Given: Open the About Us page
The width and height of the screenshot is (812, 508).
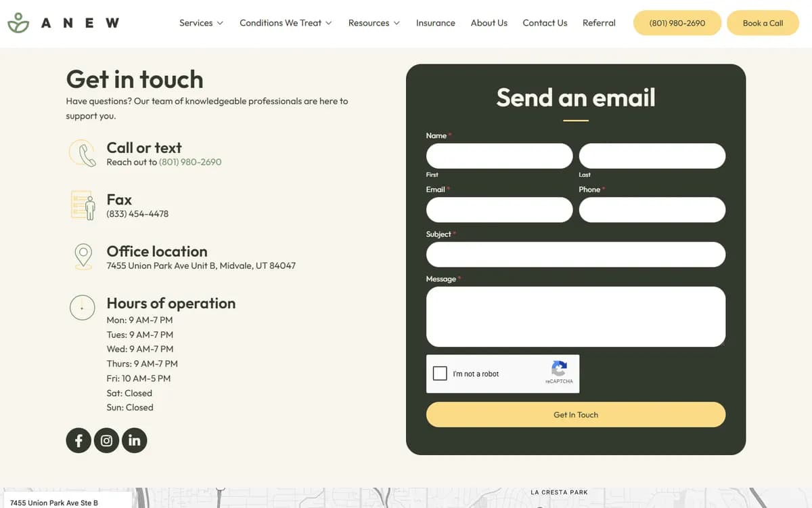Looking at the screenshot, I should point(489,23).
